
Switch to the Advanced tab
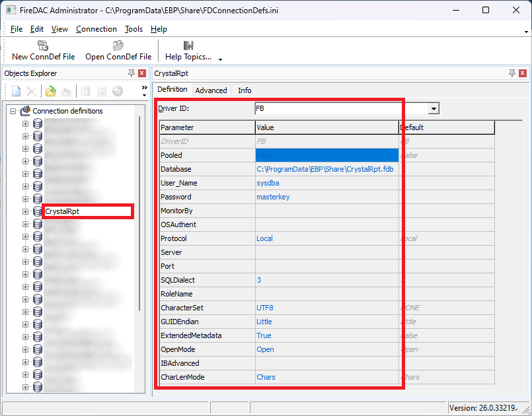tap(211, 90)
